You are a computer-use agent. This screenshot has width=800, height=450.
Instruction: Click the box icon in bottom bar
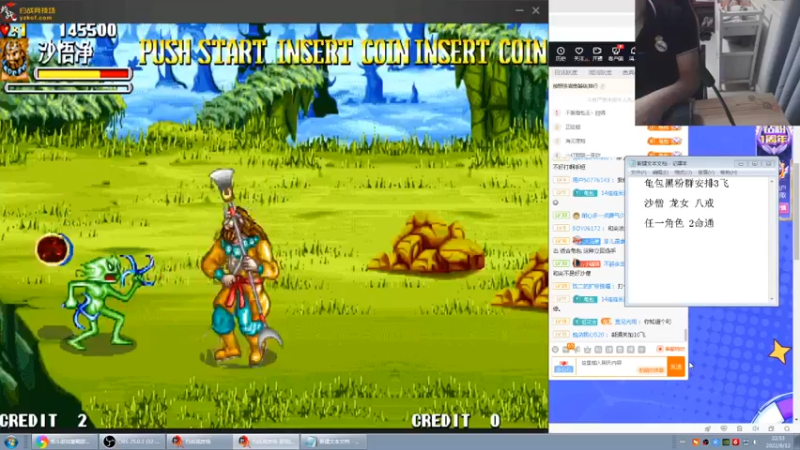click(740, 429)
